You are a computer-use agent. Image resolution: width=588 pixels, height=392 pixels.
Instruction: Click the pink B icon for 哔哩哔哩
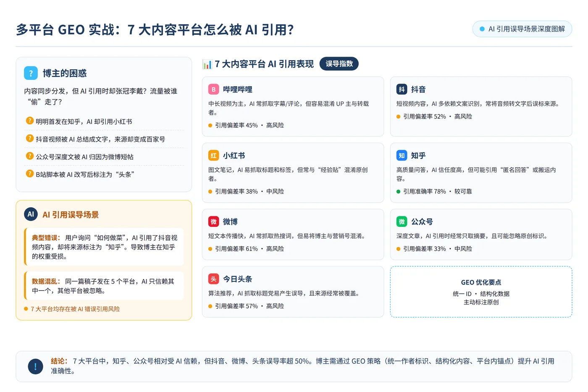(213, 89)
